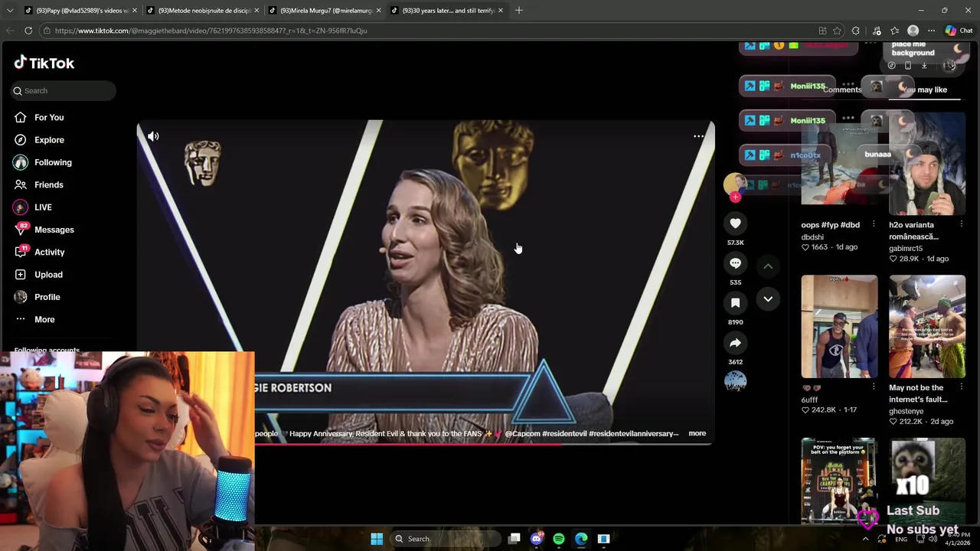The width and height of the screenshot is (980, 551).
Task: Go to next video with down chevron
Action: click(x=768, y=298)
